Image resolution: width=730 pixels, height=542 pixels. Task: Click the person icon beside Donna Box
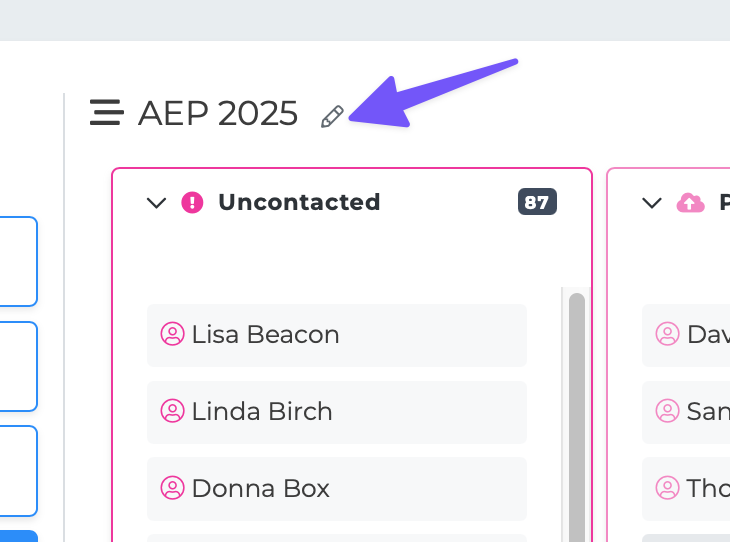click(x=173, y=488)
